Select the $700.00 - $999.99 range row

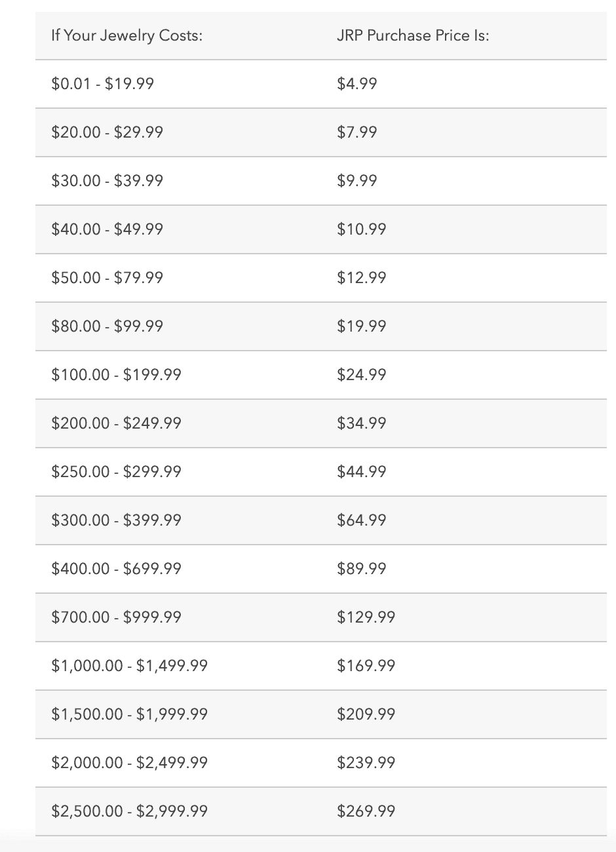[x=117, y=617]
